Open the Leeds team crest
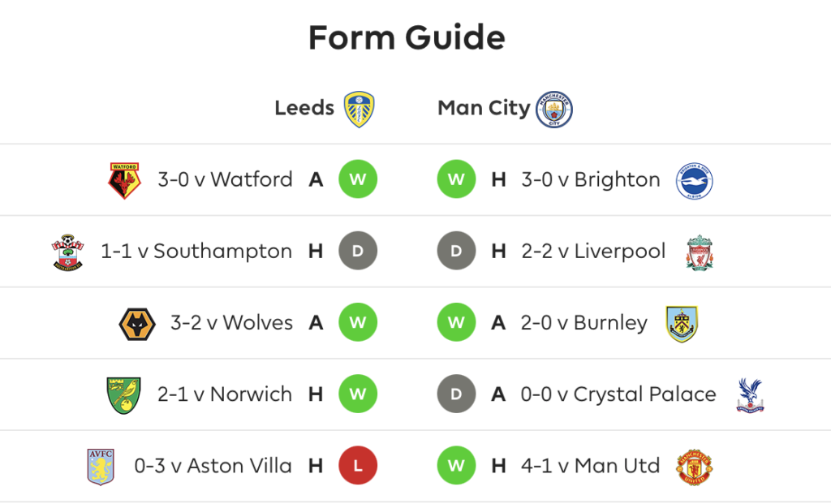The image size is (831, 504). 360,110
